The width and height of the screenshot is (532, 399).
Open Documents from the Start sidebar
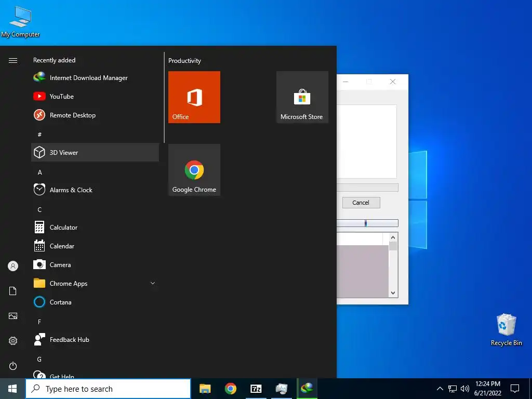coord(13,291)
